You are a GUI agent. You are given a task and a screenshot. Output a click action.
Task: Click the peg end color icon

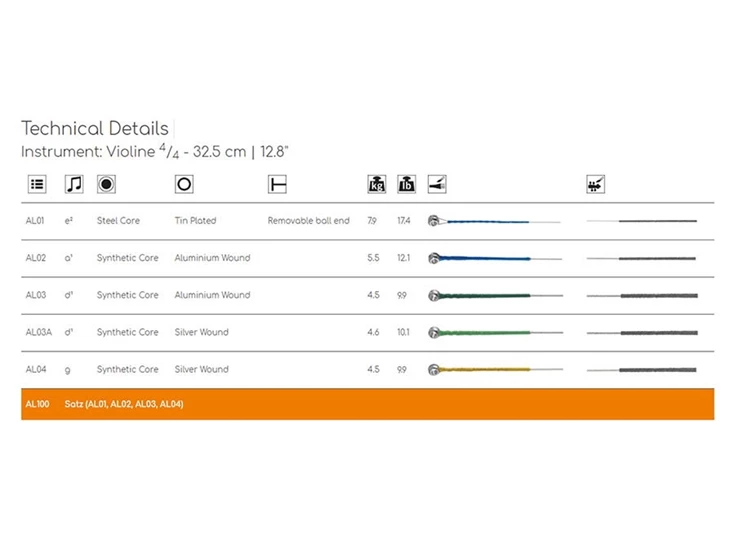pyautogui.click(x=596, y=184)
